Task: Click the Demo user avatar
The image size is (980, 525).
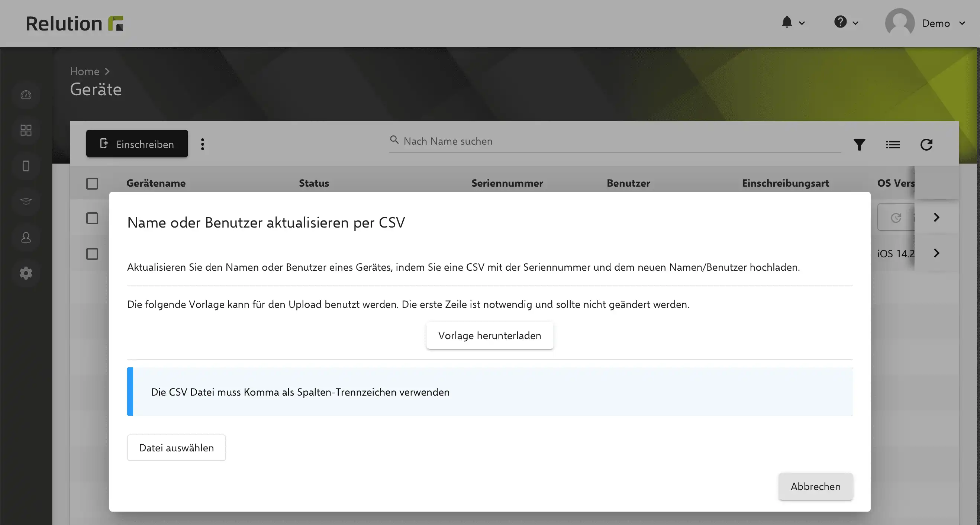Action: (899, 22)
